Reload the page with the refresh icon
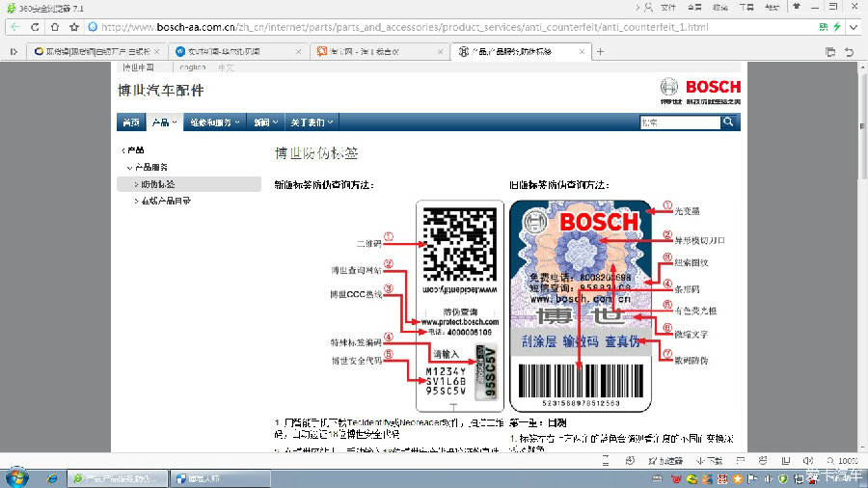Screen dimensions: 868x488 pos(35,27)
